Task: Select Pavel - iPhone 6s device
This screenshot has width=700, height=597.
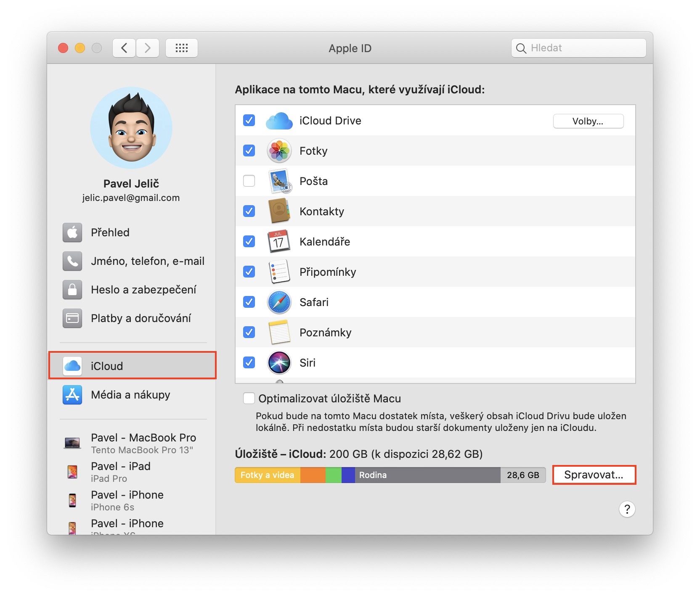Action: point(132,500)
